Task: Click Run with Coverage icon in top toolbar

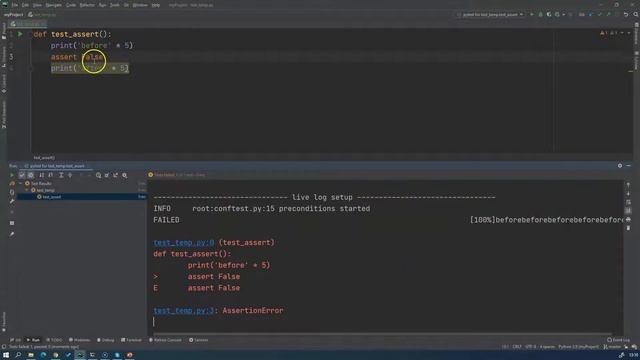Action: point(549,15)
